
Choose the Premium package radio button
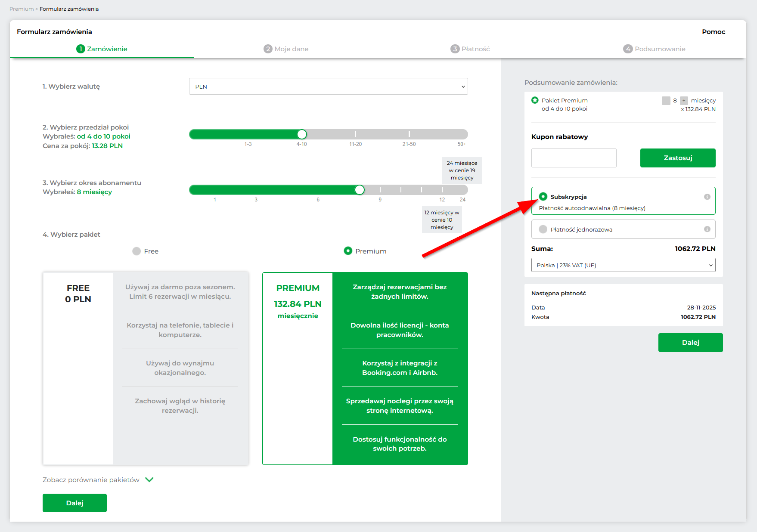(348, 251)
